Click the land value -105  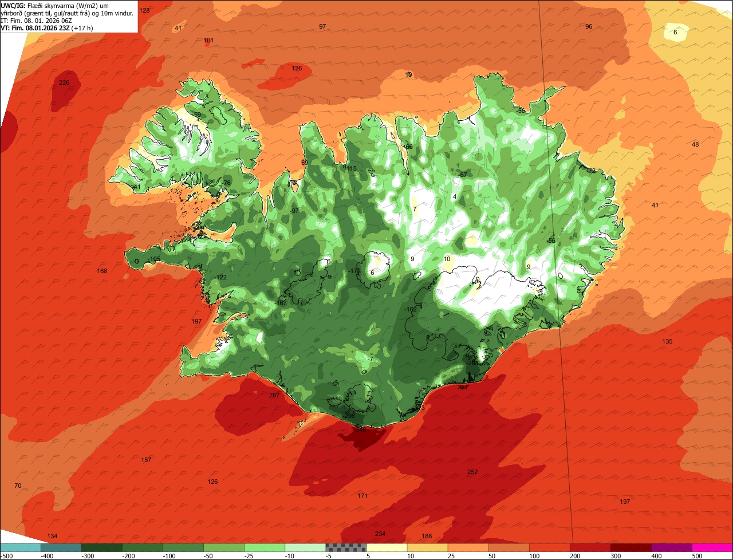coord(153,259)
